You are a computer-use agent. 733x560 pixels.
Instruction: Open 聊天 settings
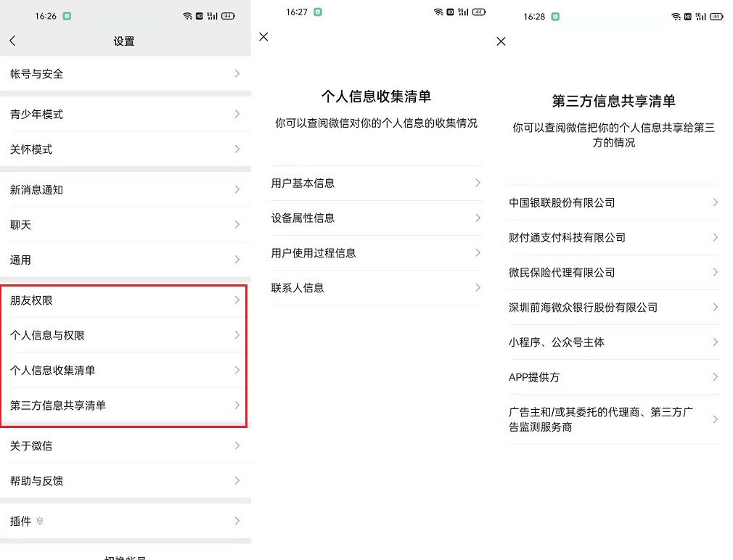pos(126,225)
